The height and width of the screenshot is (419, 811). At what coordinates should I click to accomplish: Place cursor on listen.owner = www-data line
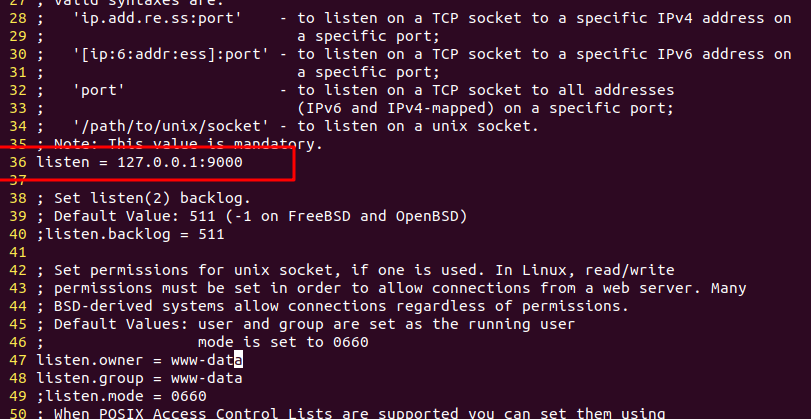point(140,360)
